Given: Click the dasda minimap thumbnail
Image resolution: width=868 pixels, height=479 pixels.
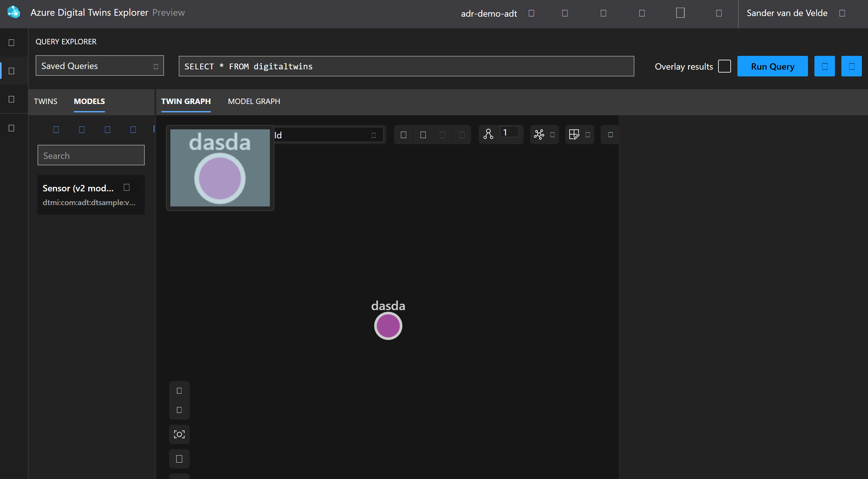Looking at the screenshot, I should (220, 168).
